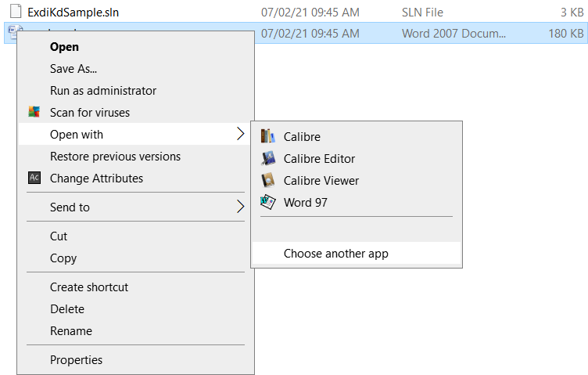Select Run as administrator
The width and height of the screenshot is (588, 375).
click(x=103, y=91)
